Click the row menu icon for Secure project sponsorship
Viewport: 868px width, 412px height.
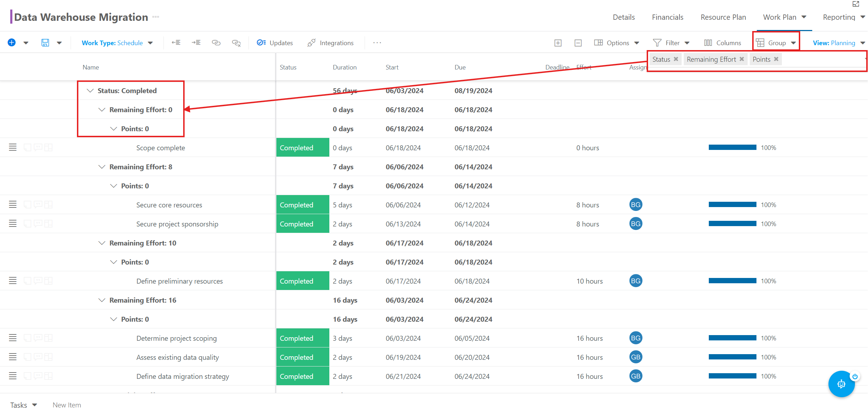click(13, 224)
